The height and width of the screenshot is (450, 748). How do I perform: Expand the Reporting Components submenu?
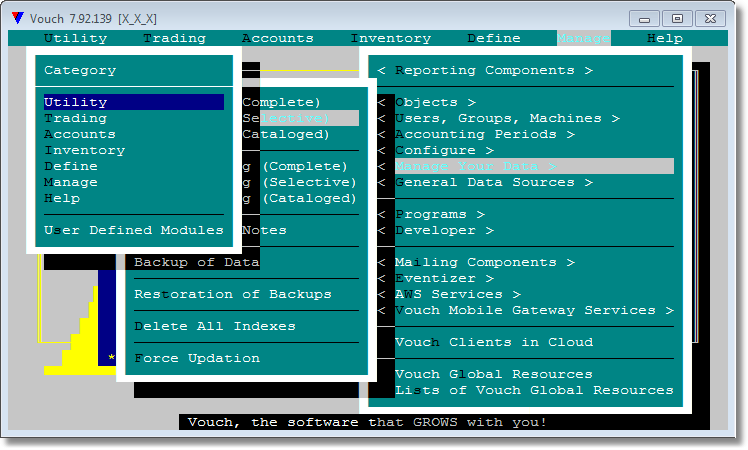pyautogui.click(x=485, y=70)
